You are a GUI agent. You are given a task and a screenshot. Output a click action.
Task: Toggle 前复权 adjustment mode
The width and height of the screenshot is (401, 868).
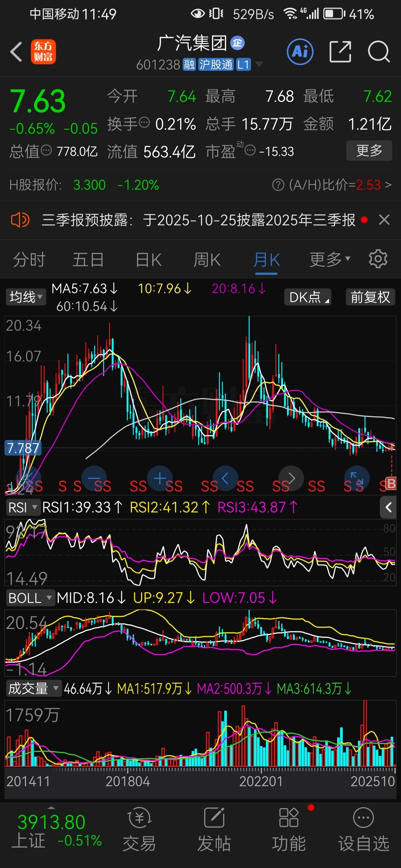pyautogui.click(x=370, y=297)
